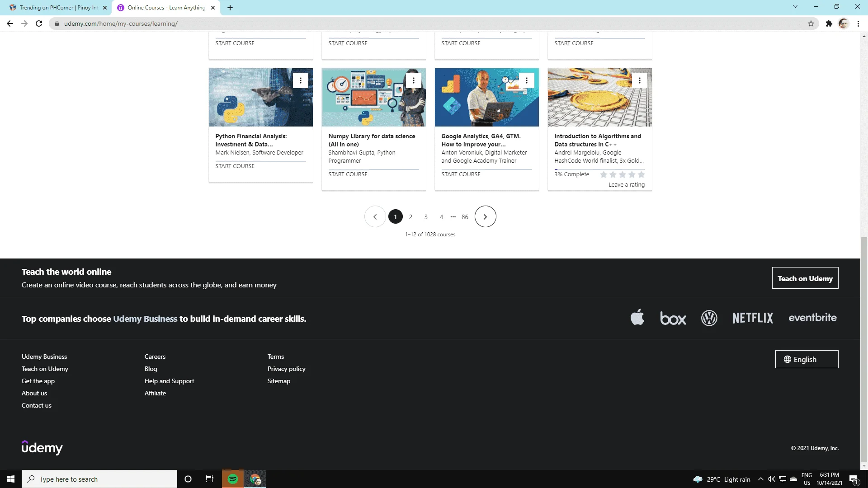Click the Volkswagen logo
This screenshot has width=868, height=488.
[x=709, y=318]
